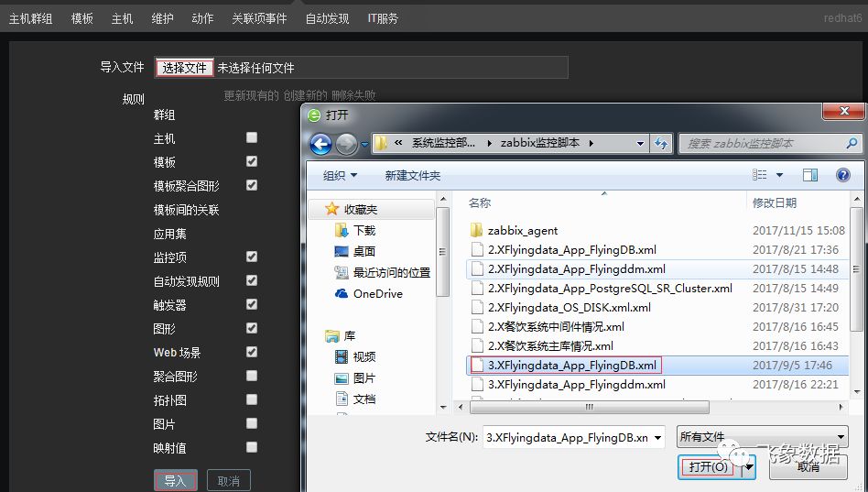Select file 2.X餐饮系统中间件情况.xml
Screen dimensions: 868x492
tap(547, 326)
